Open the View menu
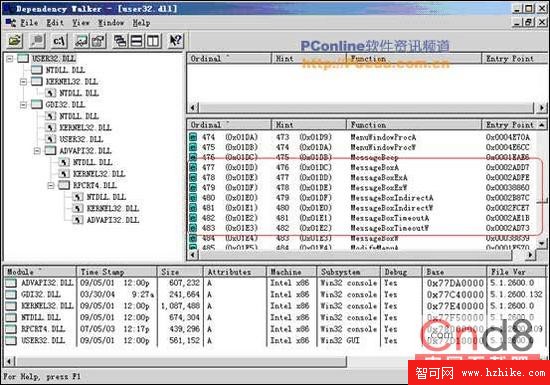Viewport: 550px width, 385px height. tap(81, 23)
